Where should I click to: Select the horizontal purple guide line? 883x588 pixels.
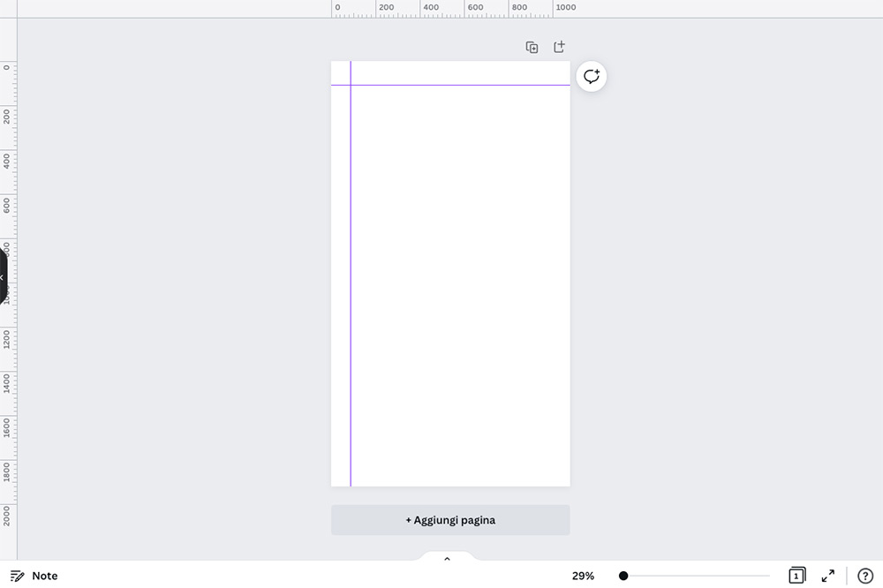(459, 85)
